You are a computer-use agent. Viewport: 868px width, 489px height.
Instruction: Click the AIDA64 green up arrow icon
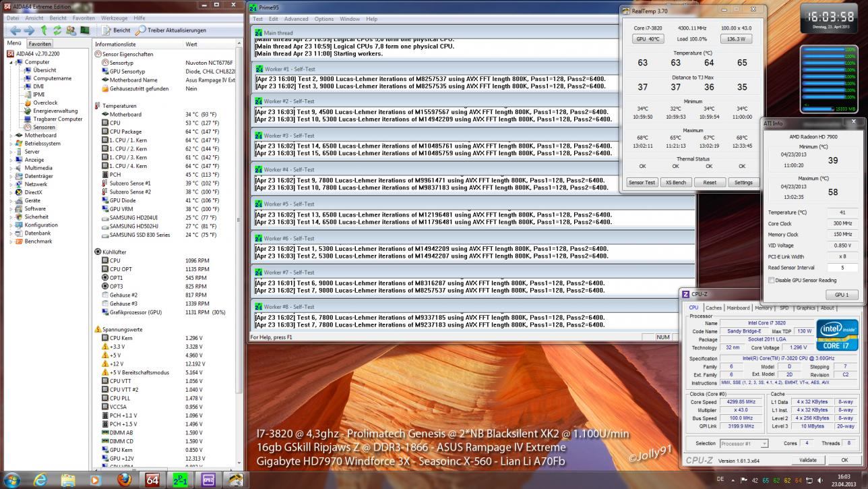click(x=44, y=30)
